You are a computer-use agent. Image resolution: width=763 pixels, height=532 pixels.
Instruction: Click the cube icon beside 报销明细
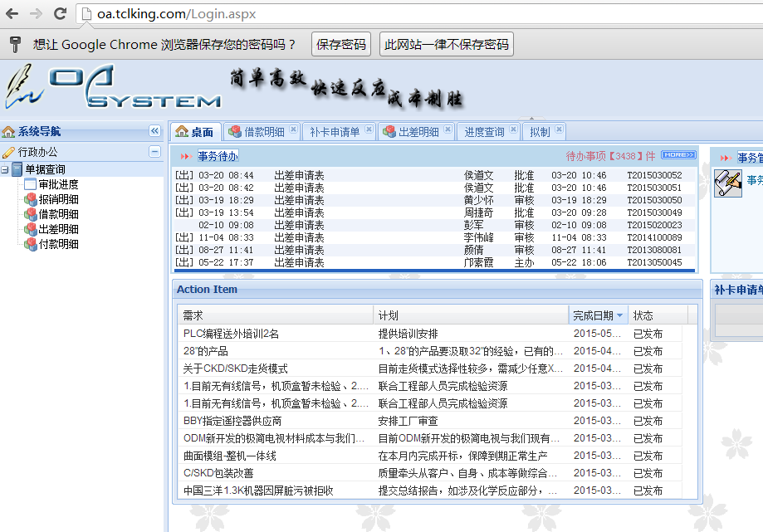(x=30, y=199)
